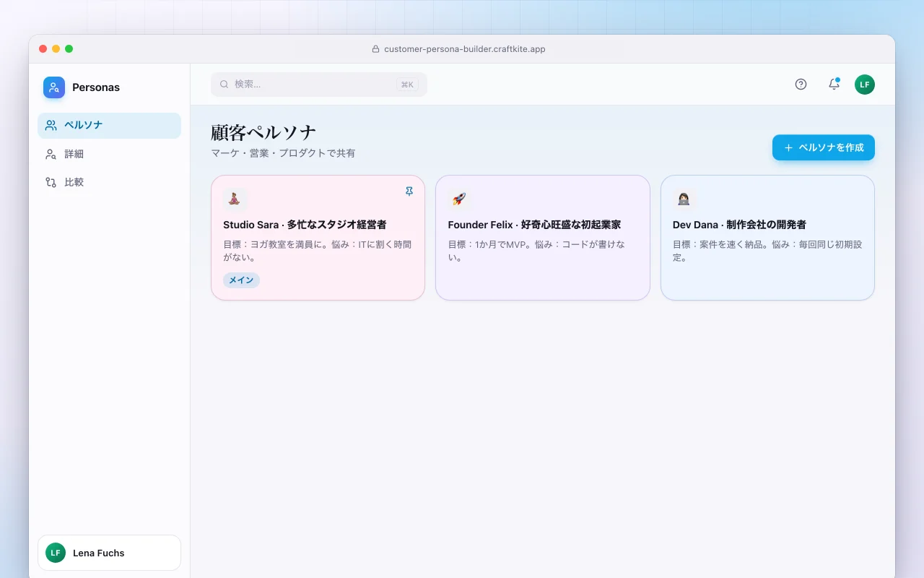Click subtitle マーケ・営業・プロダクトで共有

click(283, 153)
